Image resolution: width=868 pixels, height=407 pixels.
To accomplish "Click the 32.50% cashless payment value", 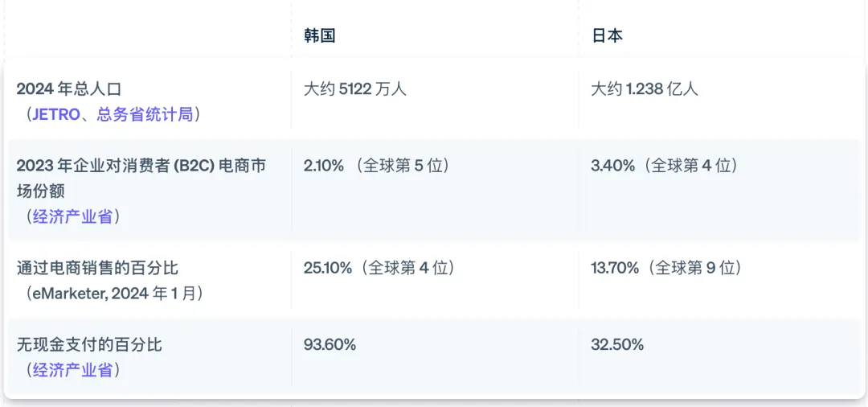I will coord(617,344).
